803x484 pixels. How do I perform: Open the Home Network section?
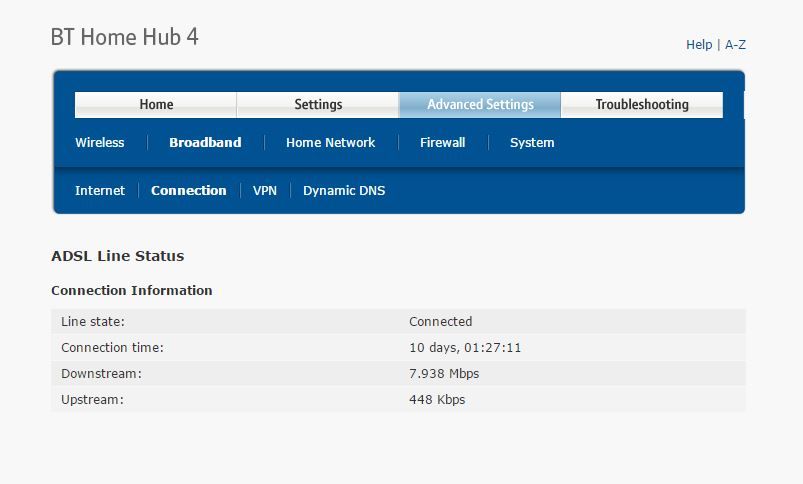tap(330, 142)
